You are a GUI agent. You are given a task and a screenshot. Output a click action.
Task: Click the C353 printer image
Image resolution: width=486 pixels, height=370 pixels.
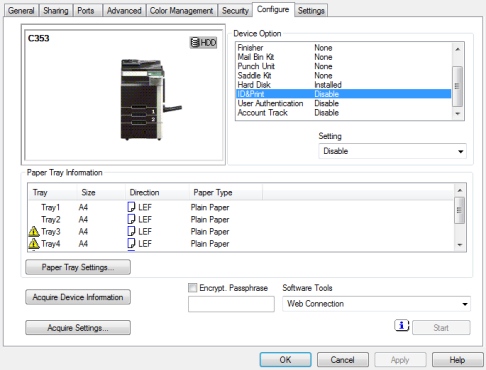point(151,100)
